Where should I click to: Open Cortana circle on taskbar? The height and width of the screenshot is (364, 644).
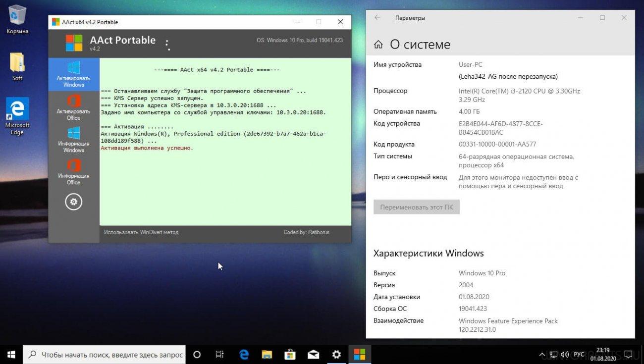pyautogui.click(x=197, y=355)
